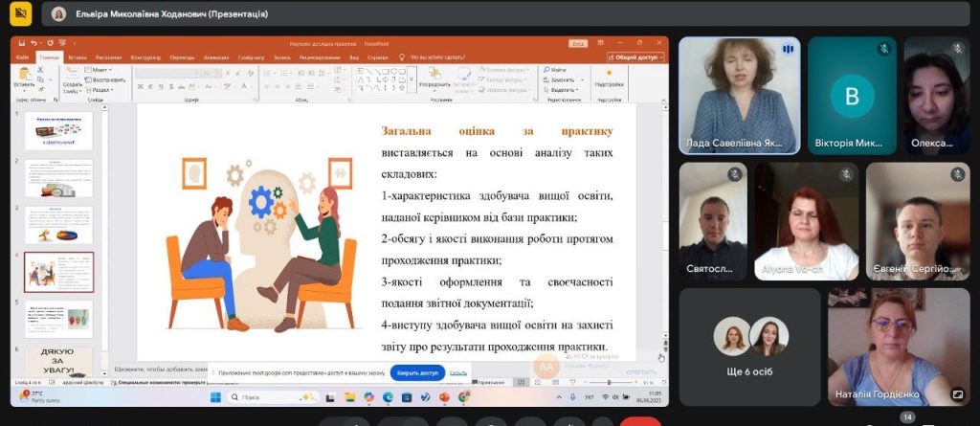The image size is (980, 426).
Task: Click the presenter avatar next to Ельвіра Миколаївна
Action: tap(58, 13)
